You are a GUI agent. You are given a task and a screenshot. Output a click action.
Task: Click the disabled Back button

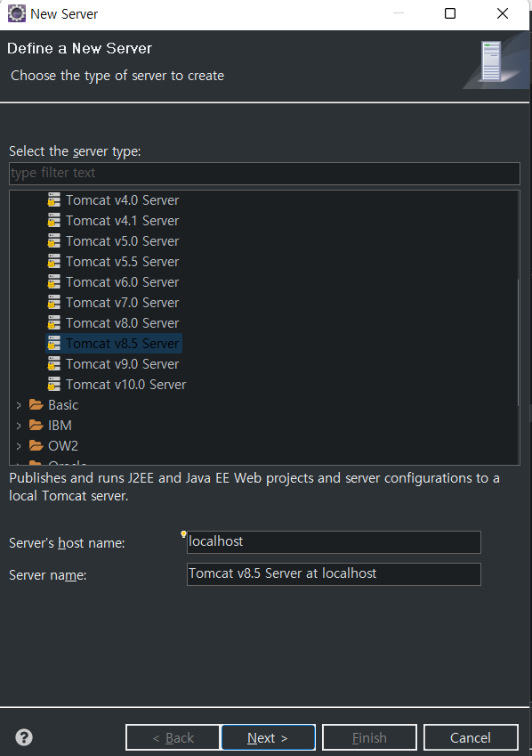(173, 737)
